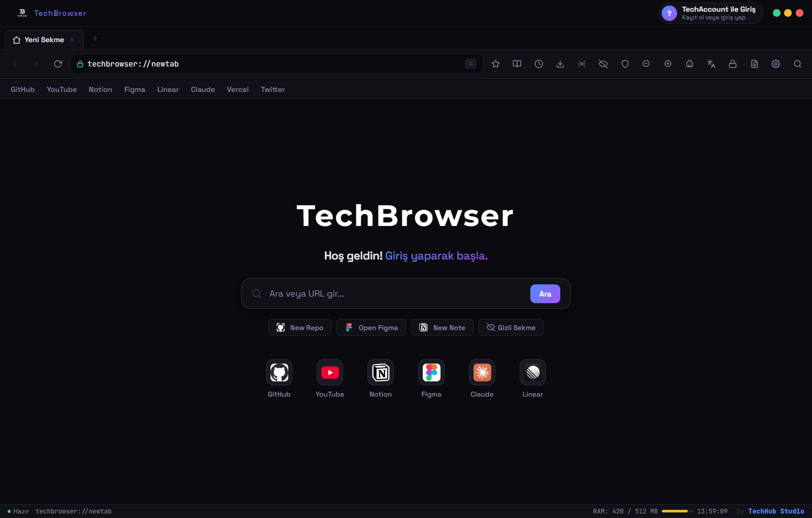The height and width of the screenshot is (518, 812).
Task: Click the zoom out minus icon
Action: click(646, 64)
